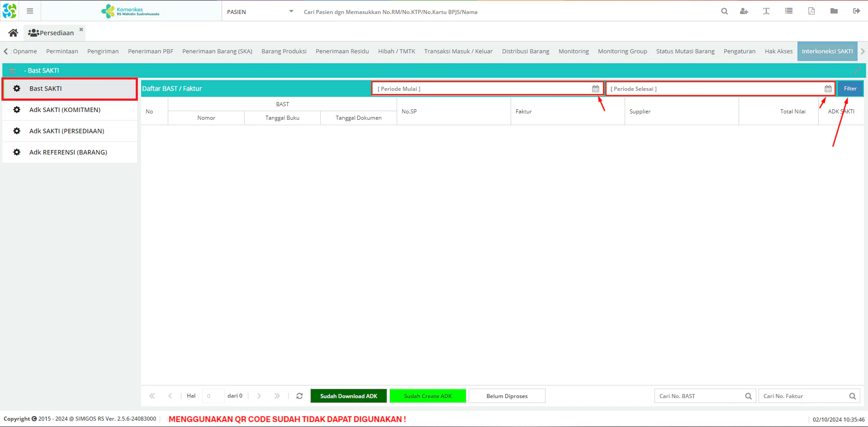The height and width of the screenshot is (427, 868).
Task: Open the folder icon in header
Action: coord(834,11)
